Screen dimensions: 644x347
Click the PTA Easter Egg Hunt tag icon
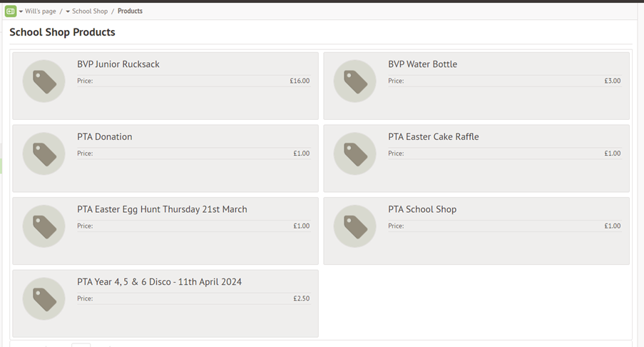tap(44, 226)
